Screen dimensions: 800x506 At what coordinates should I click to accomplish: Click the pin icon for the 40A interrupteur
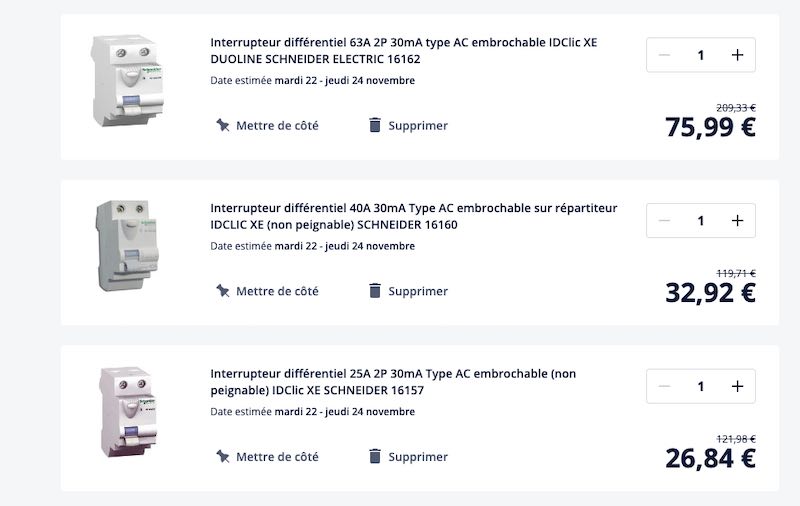222,291
